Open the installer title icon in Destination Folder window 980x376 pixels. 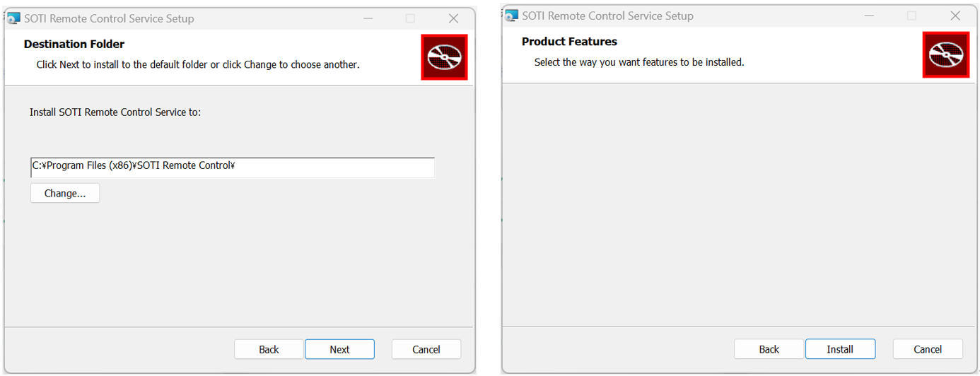tap(13, 18)
